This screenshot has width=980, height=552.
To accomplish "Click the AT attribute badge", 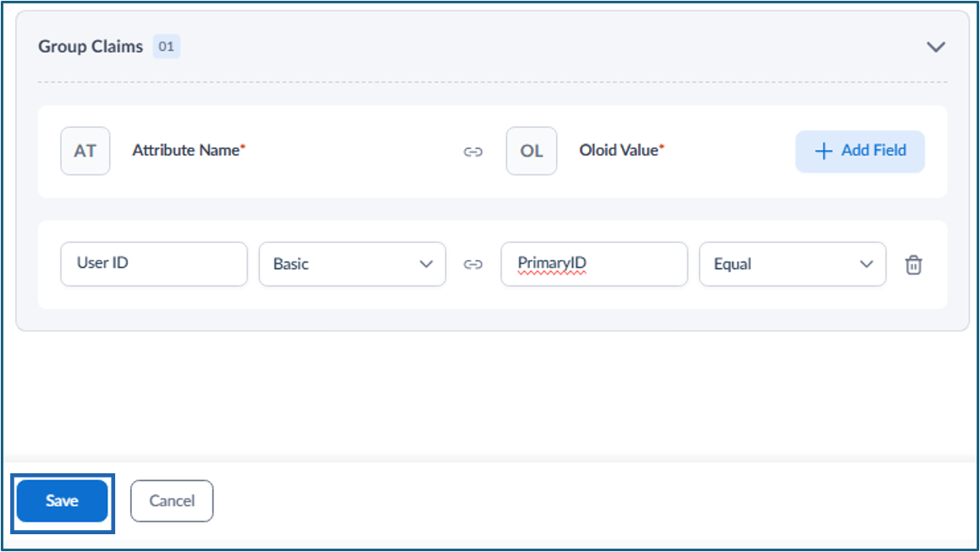I will (x=85, y=152).
